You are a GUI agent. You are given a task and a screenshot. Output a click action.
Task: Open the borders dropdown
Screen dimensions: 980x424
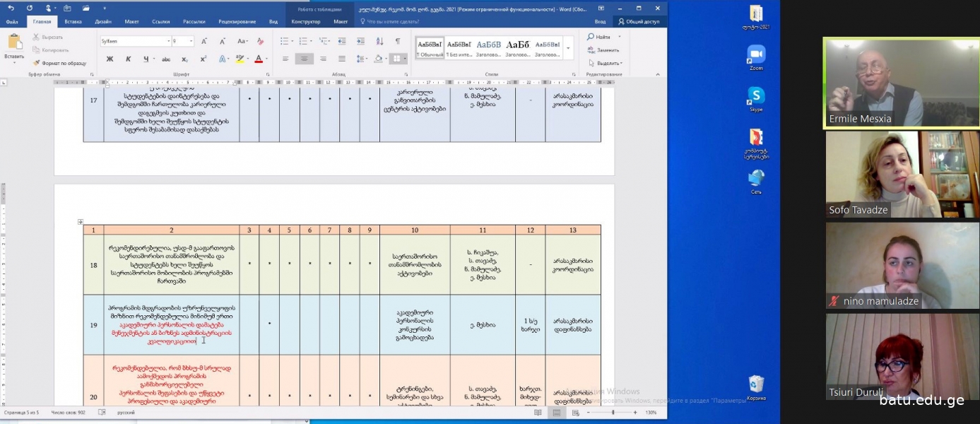pyautogui.click(x=404, y=59)
